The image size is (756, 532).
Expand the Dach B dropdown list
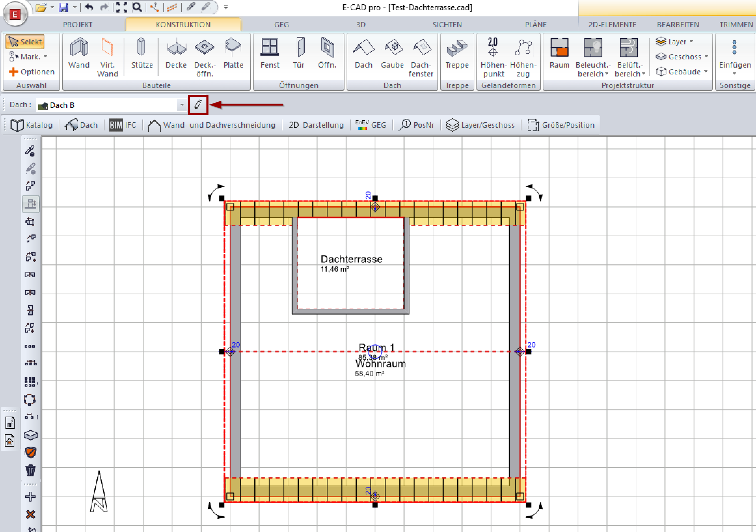182,105
